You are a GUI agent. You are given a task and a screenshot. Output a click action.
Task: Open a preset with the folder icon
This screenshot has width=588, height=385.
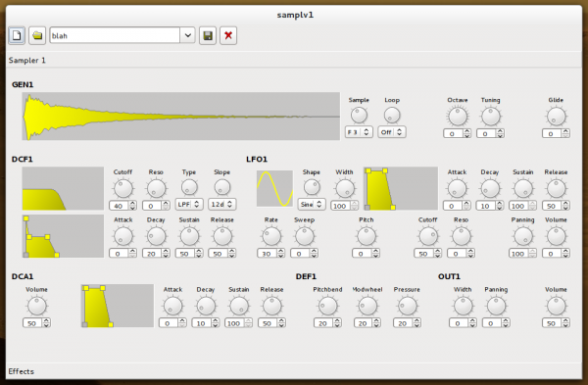tap(37, 35)
